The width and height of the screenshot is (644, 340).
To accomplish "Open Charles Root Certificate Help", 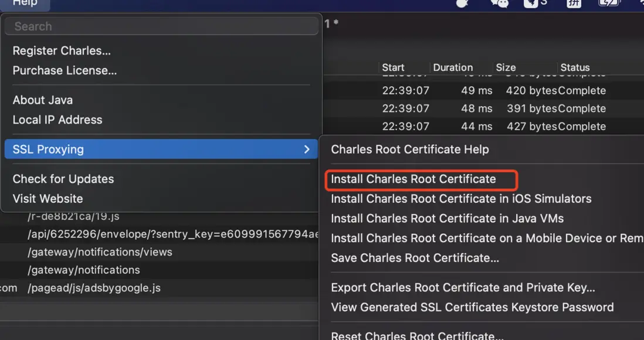I will 410,149.
